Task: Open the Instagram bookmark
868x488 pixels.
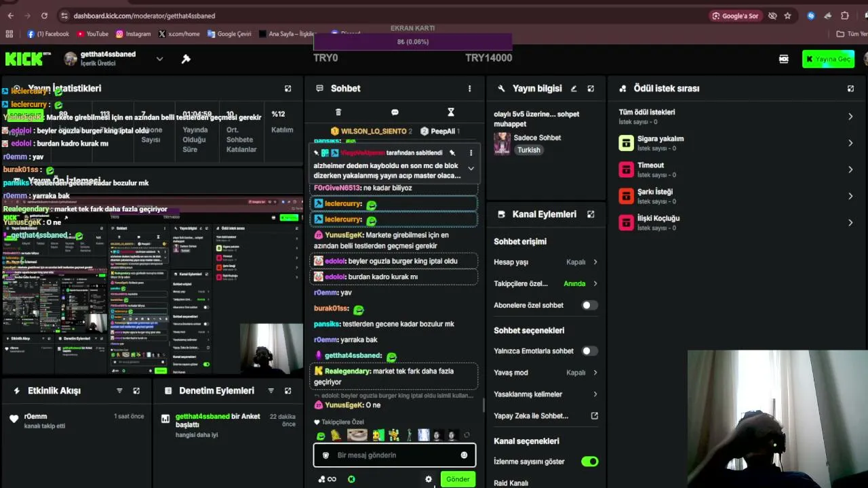Action: [x=133, y=34]
